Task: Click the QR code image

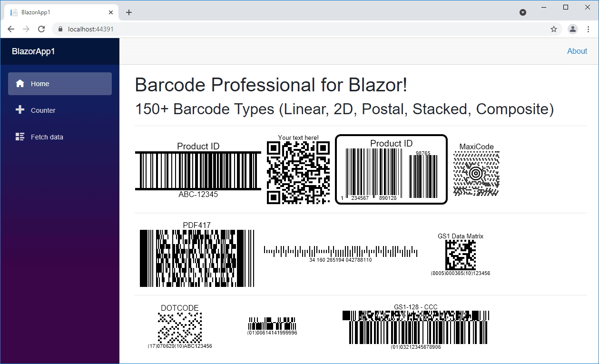Action: pos(298,173)
